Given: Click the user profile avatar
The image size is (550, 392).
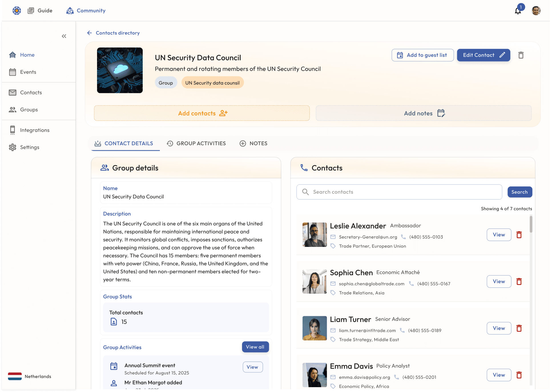Looking at the screenshot, I should point(536,11).
